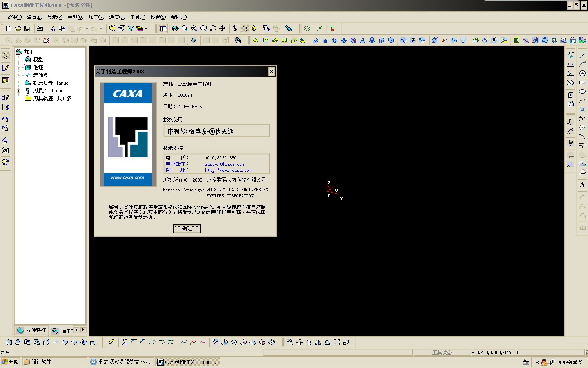Click the 开始 Start button
Screen dimensions: 588x368
(x=11, y=362)
